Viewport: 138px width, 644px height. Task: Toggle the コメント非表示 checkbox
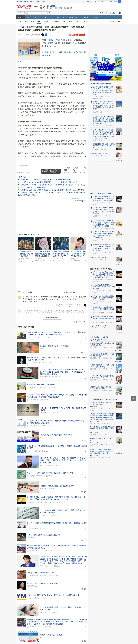(75, 322)
